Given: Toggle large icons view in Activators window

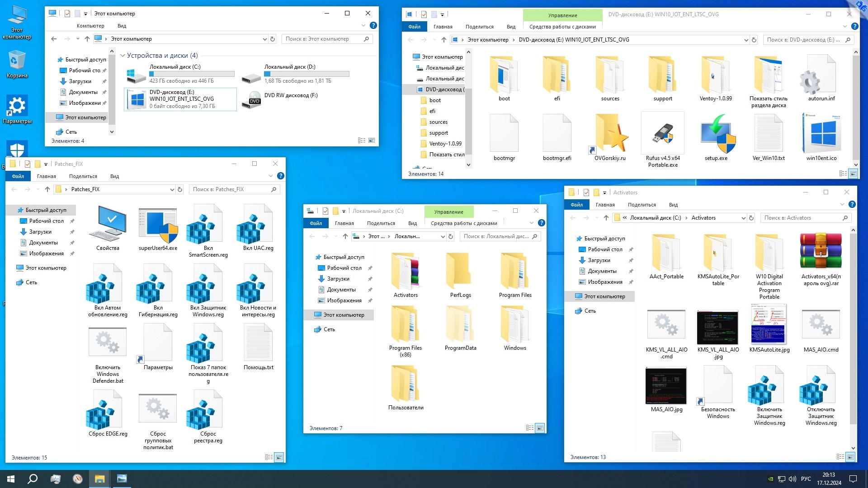Looking at the screenshot, I should (851, 457).
